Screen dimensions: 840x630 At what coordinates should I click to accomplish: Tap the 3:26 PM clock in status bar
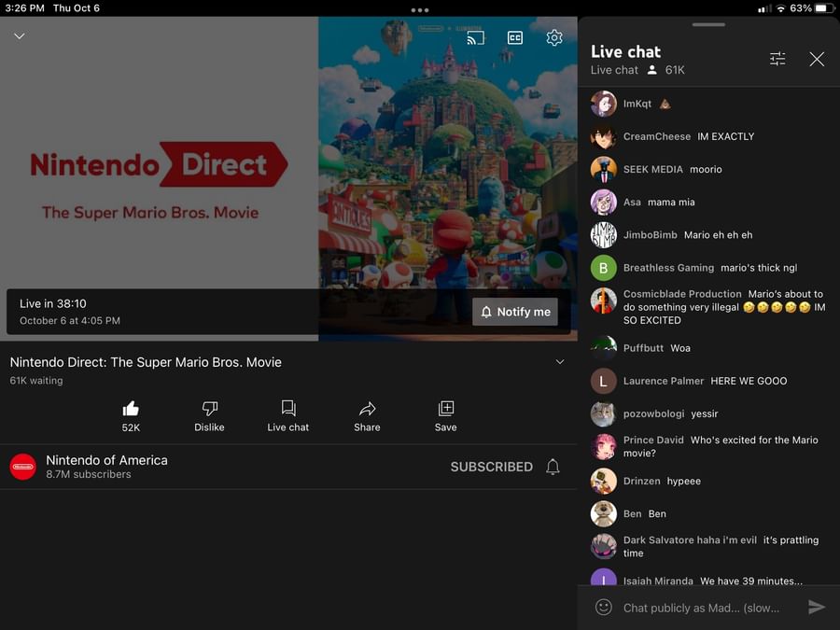point(24,8)
